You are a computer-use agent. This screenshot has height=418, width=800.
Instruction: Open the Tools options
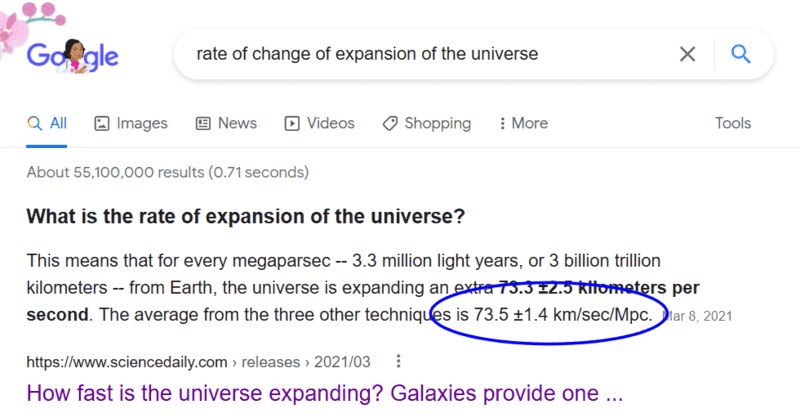tap(733, 124)
